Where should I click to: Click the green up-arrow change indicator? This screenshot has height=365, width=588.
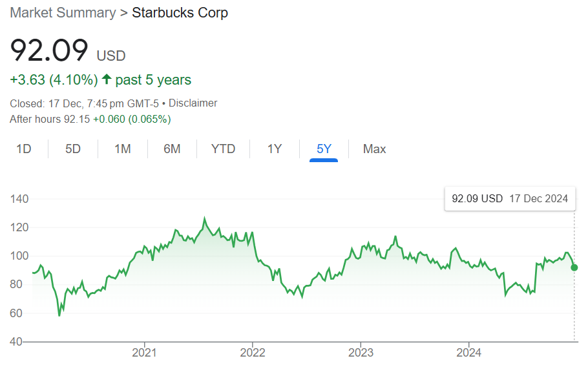coord(107,80)
